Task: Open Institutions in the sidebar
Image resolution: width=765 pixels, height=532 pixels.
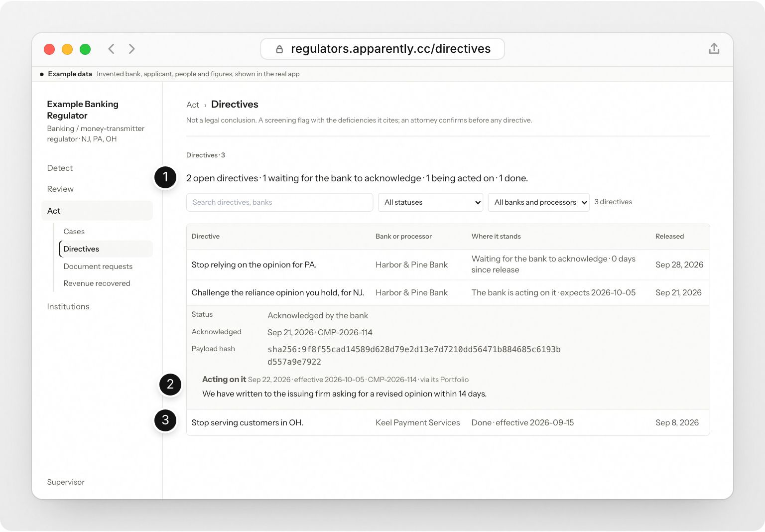Action: [x=68, y=307]
